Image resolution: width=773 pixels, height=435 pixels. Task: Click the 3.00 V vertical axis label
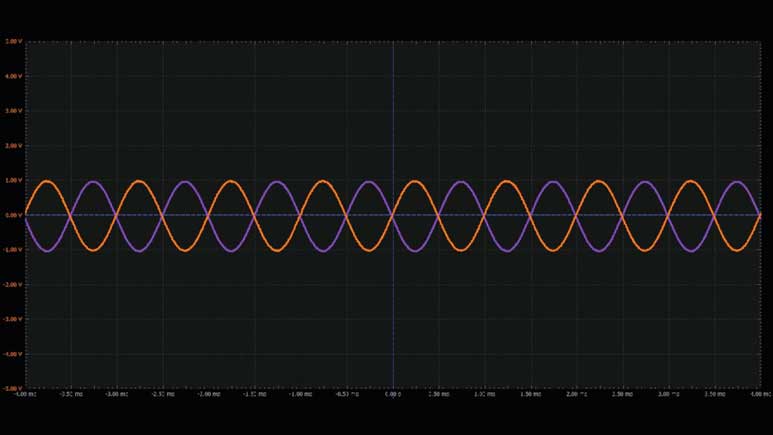tap(13, 111)
